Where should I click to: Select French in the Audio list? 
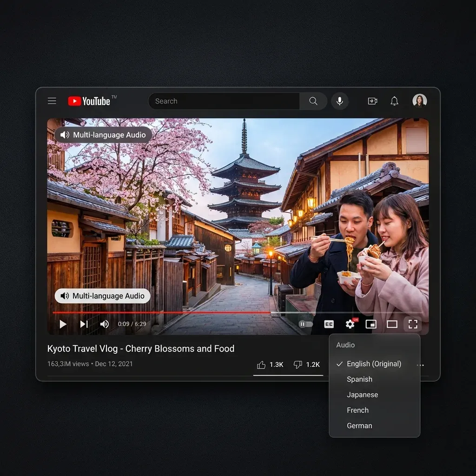[357, 410]
